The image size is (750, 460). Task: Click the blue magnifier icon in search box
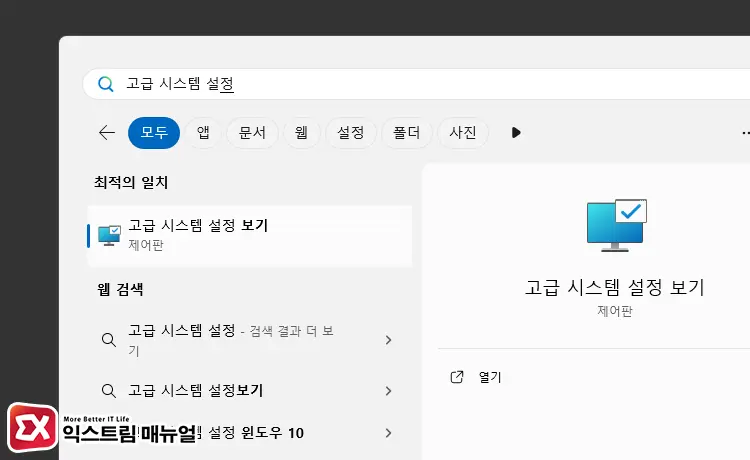point(105,84)
